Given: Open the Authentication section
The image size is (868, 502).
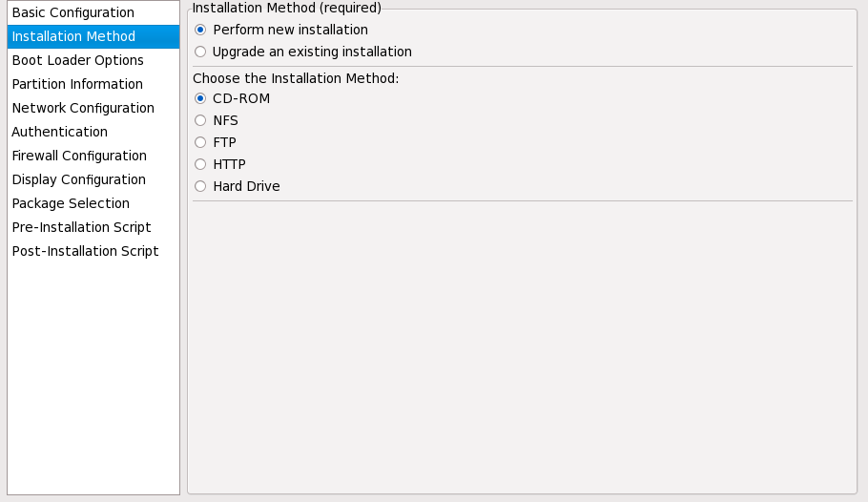Looking at the screenshot, I should 59,133.
